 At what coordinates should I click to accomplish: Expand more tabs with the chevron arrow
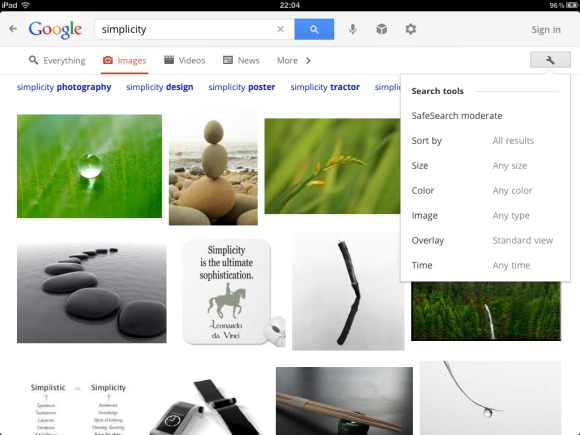coord(308,60)
